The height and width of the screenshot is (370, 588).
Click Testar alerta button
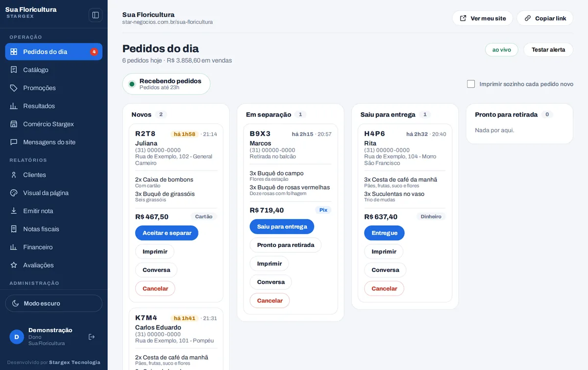(x=548, y=49)
